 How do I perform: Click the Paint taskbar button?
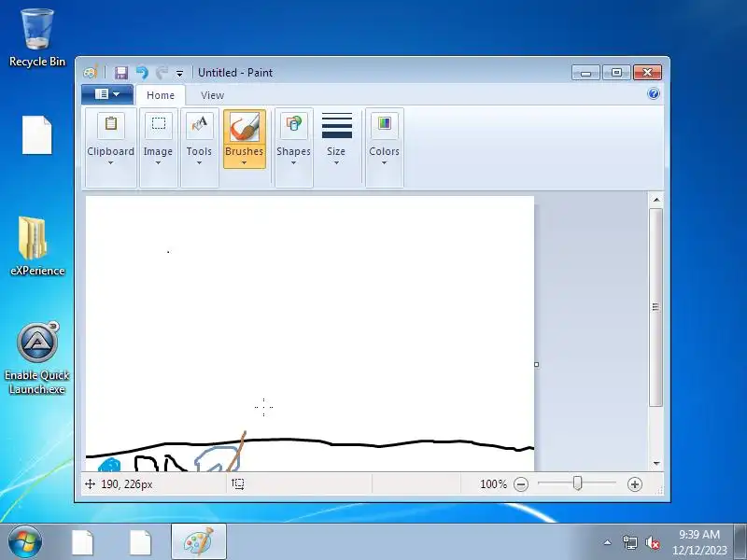[199, 542]
